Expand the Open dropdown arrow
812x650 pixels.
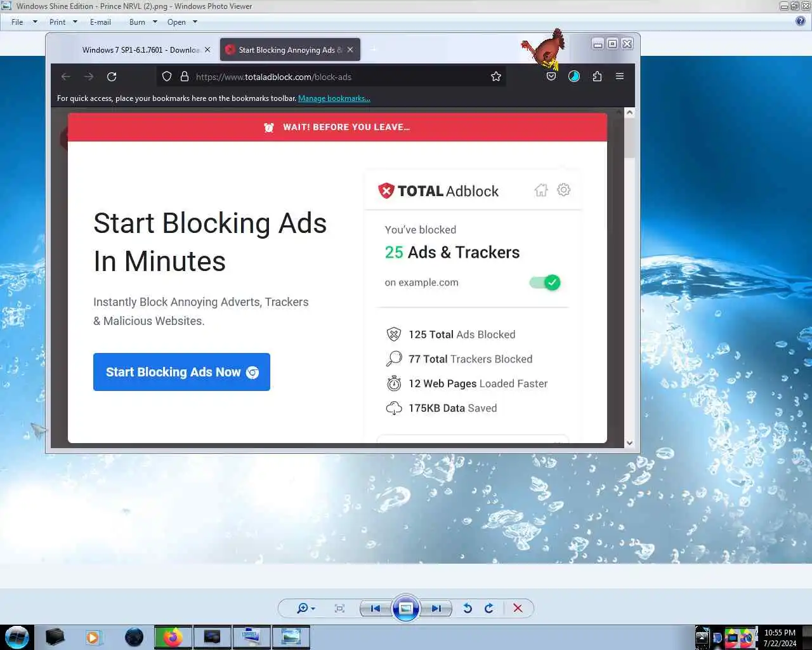coord(195,22)
